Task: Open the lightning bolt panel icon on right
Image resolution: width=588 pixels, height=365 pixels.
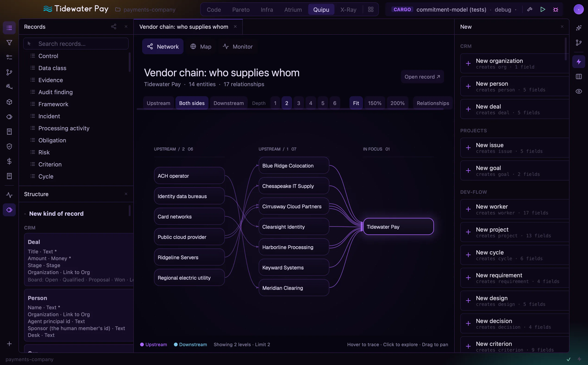Action: (579, 62)
